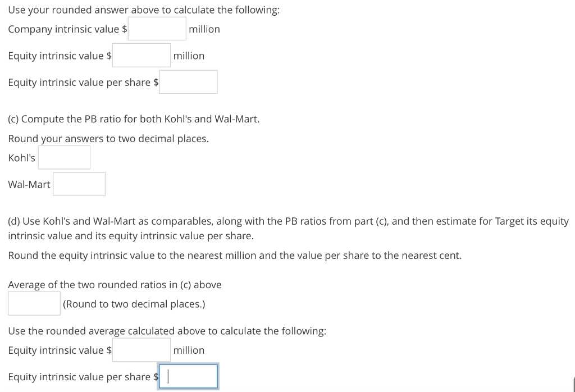
Task: Click the Wal-Mart label text
Action: 29,184
